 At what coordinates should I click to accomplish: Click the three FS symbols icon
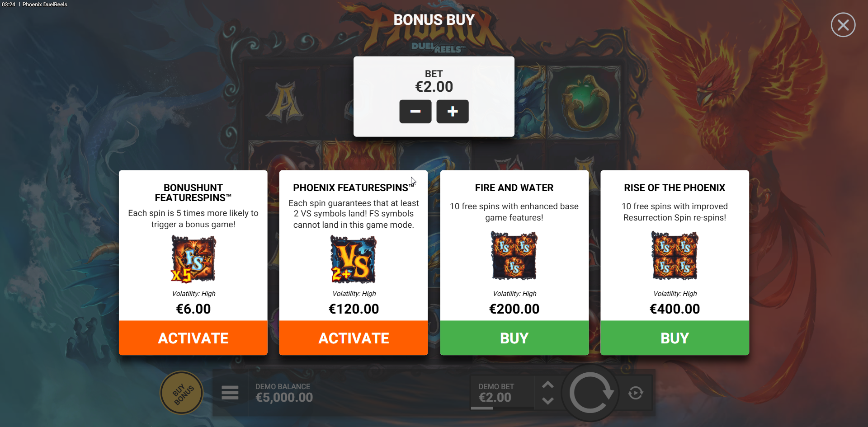pos(514,255)
